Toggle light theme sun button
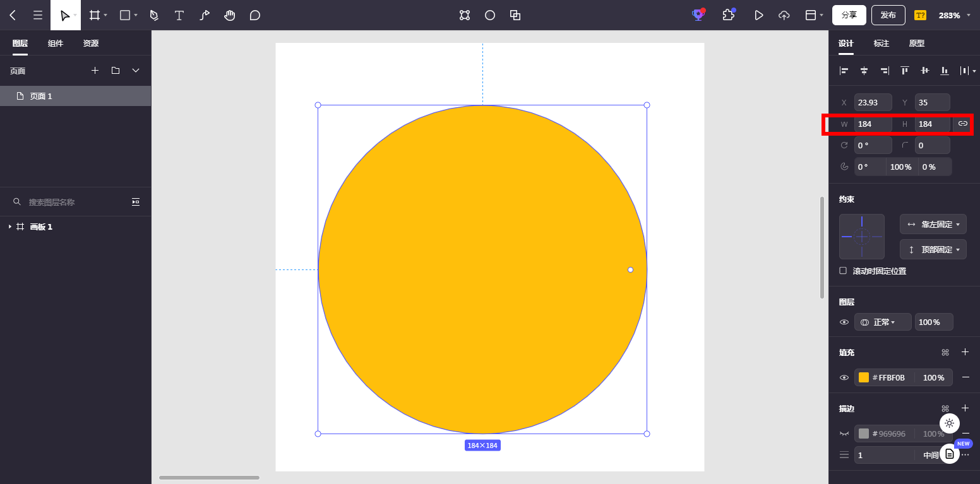 click(x=950, y=423)
